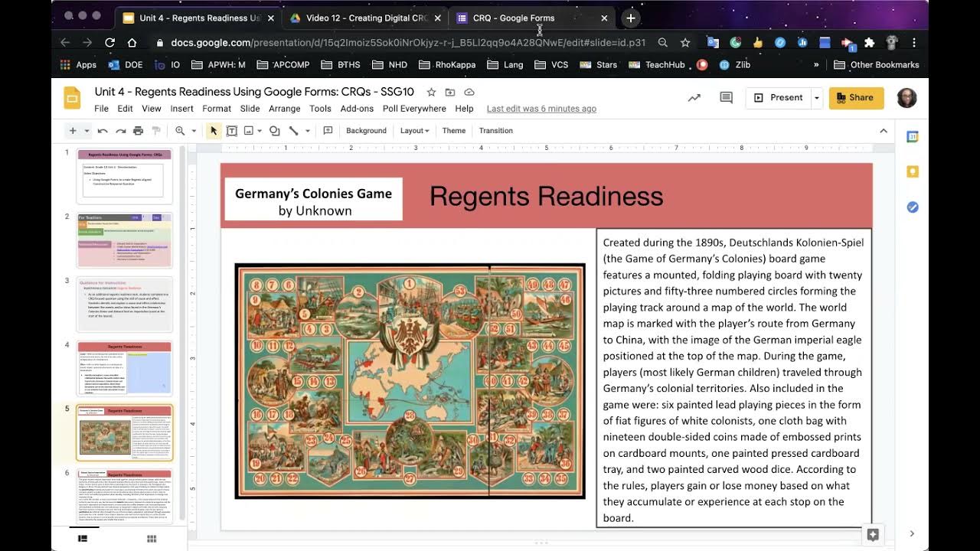Click the Background button
The image size is (980, 551).
(x=366, y=131)
